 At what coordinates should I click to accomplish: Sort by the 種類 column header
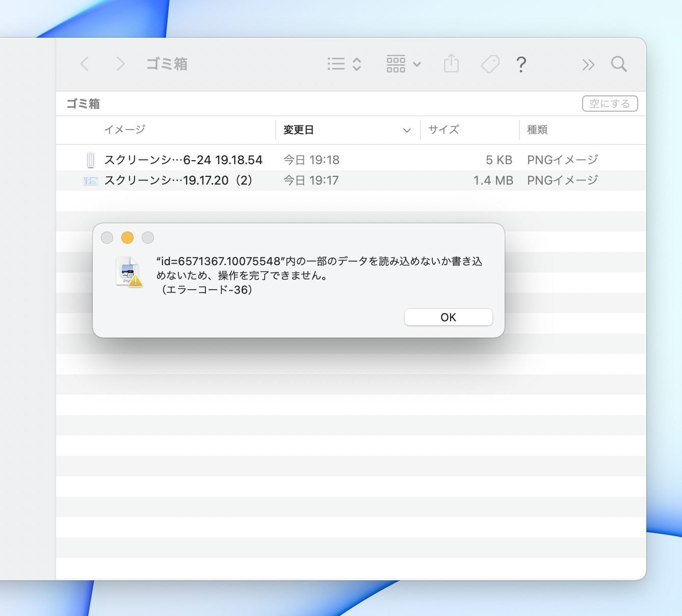(537, 130)
